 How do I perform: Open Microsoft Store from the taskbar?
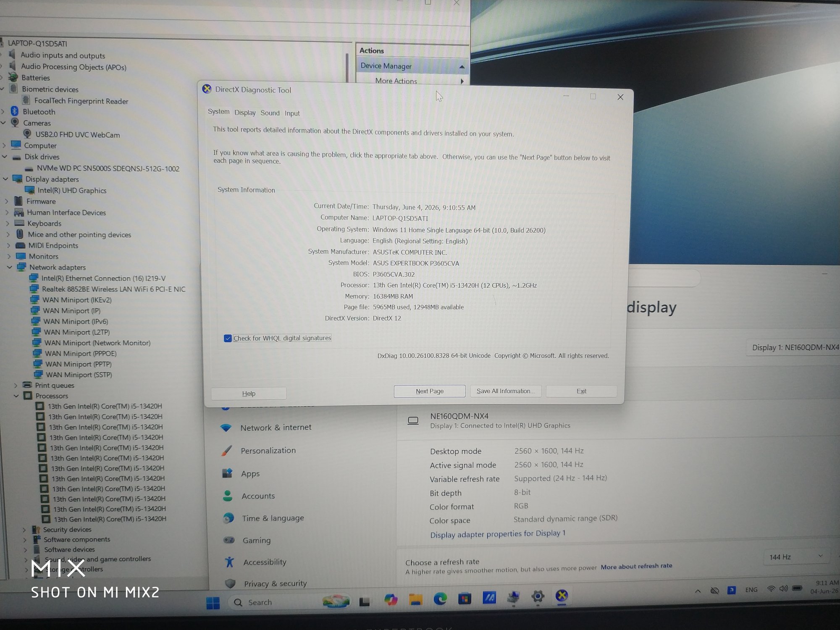click(x=465, y=598)
